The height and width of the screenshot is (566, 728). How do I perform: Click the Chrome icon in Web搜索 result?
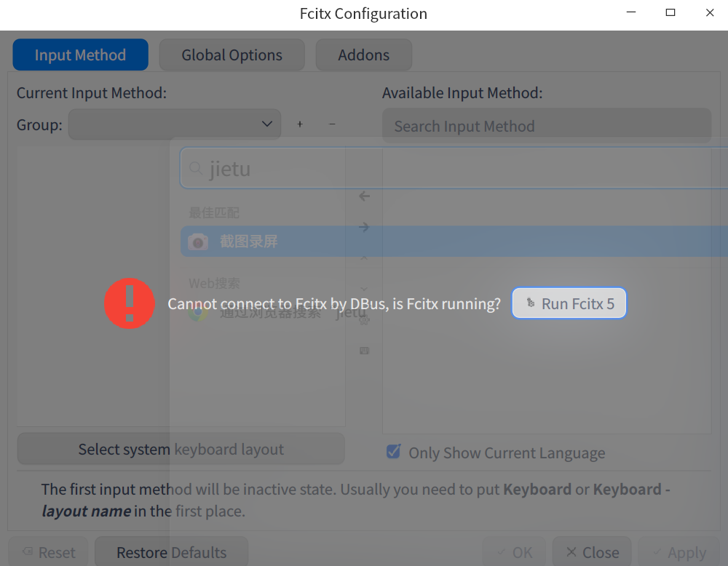[x=197, y=314]
